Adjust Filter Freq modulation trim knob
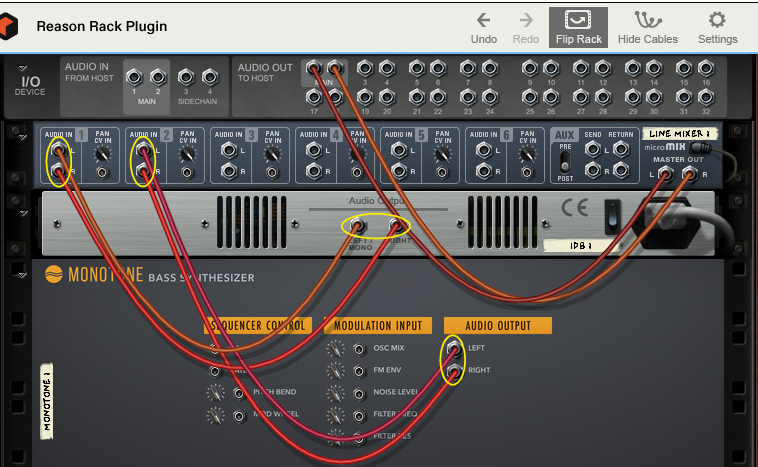This screenshot has height=467, width=758. [335, 416]
